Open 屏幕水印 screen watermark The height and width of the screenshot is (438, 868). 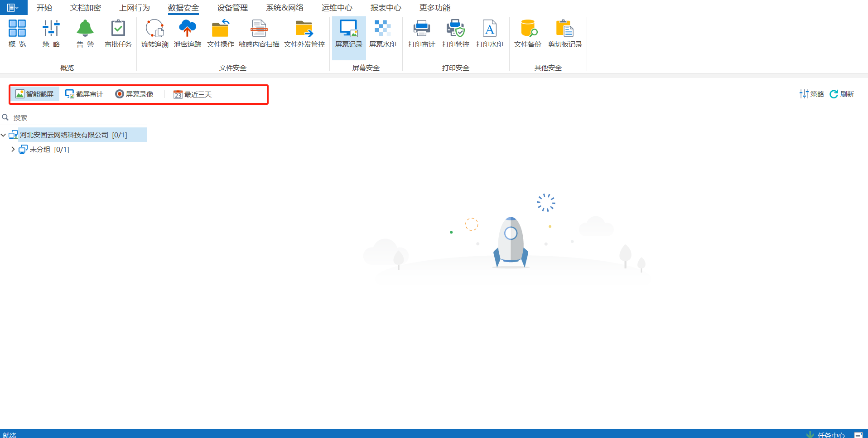pos(383,34)
